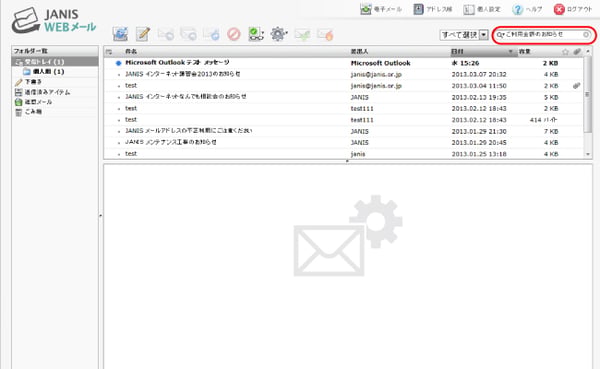
Task: Open the すべて選択 filter dropdown
Action: coord(464,35)
